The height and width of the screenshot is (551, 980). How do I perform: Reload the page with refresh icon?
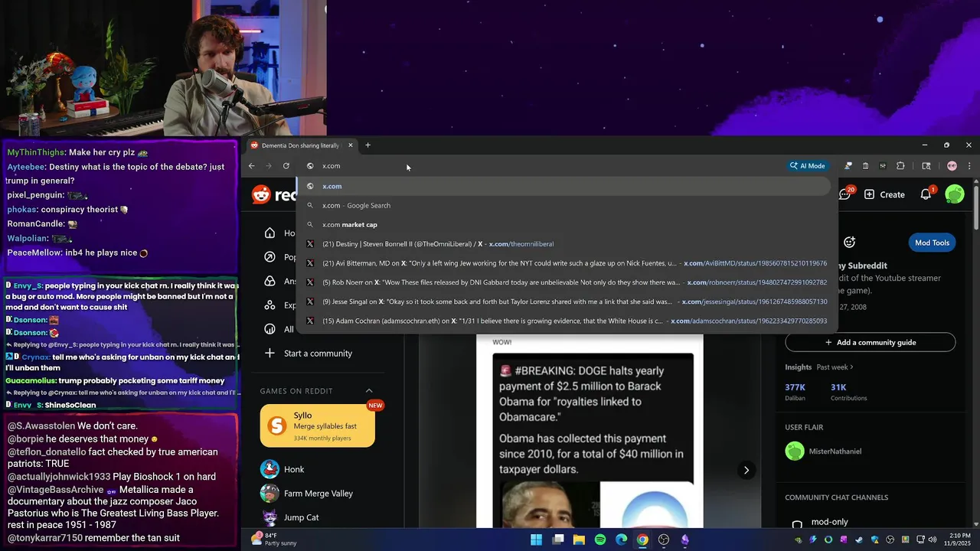point(286,166)
